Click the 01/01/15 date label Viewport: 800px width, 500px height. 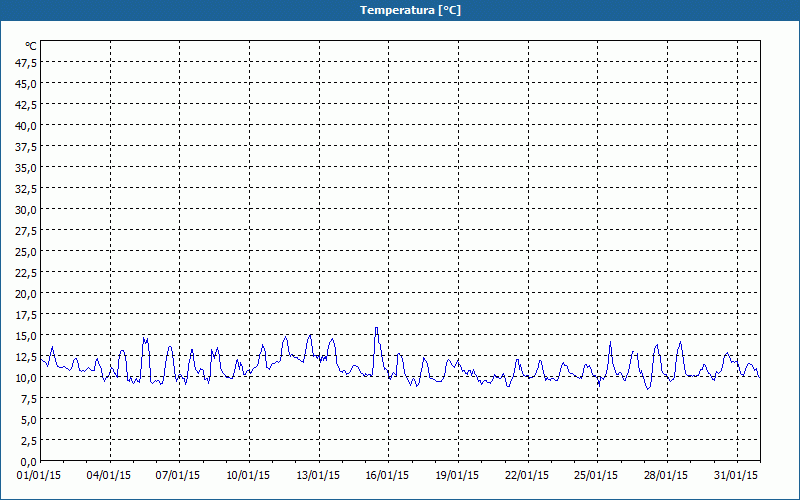click(x=39, y=476)
